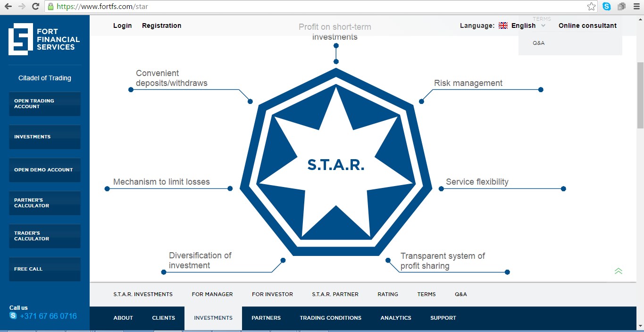This screenshot has width=644, height=332.
Task: Bookmark page with the star icon
Action: 591,7
